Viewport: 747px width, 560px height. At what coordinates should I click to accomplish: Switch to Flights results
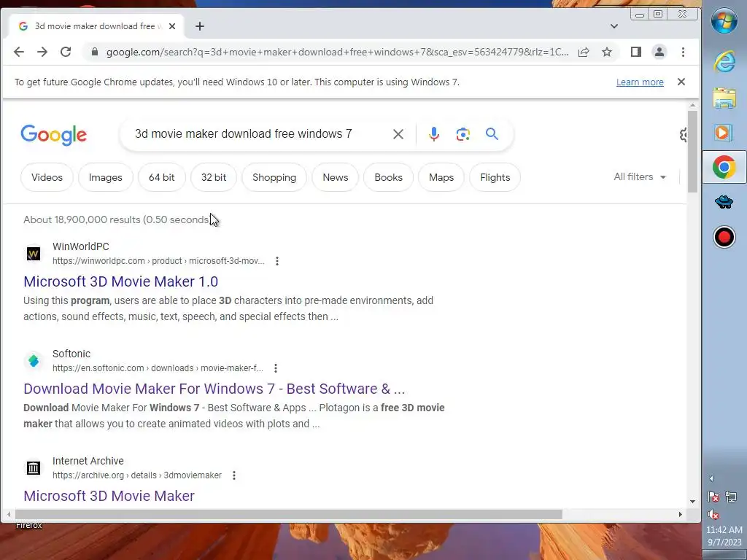point(495,177)
